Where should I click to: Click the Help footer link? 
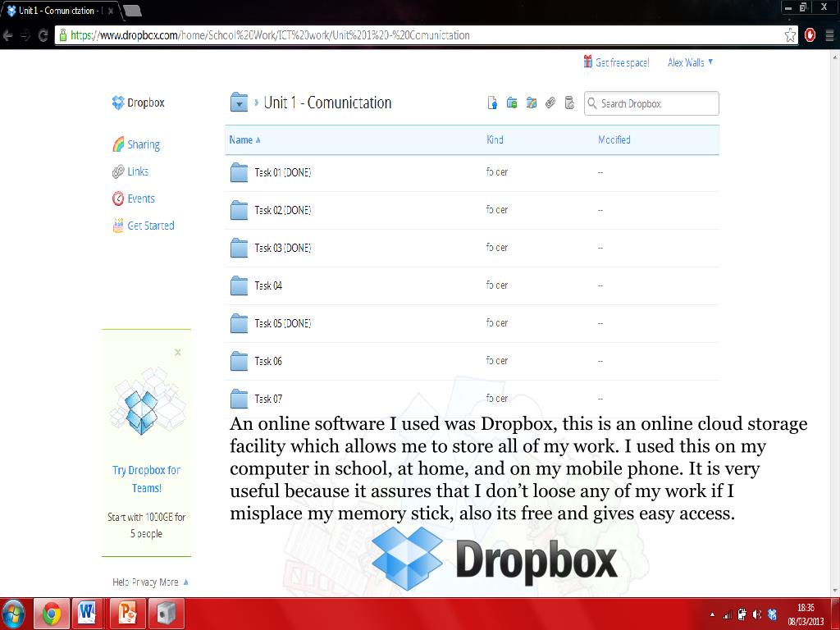point(121,582)
